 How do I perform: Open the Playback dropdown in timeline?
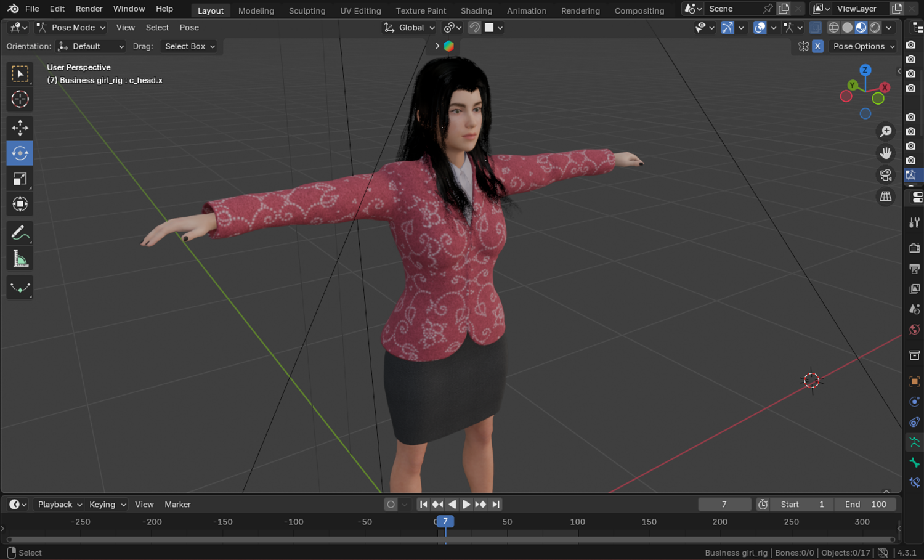tap(59, 505)
